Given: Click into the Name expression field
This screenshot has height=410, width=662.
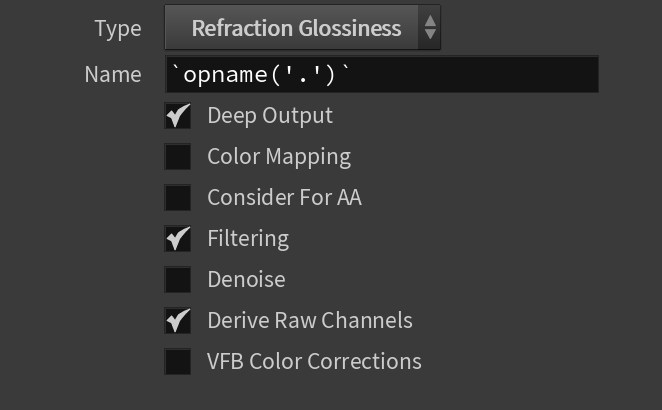Looking at the screenshot, I should (x=382, y=74).
